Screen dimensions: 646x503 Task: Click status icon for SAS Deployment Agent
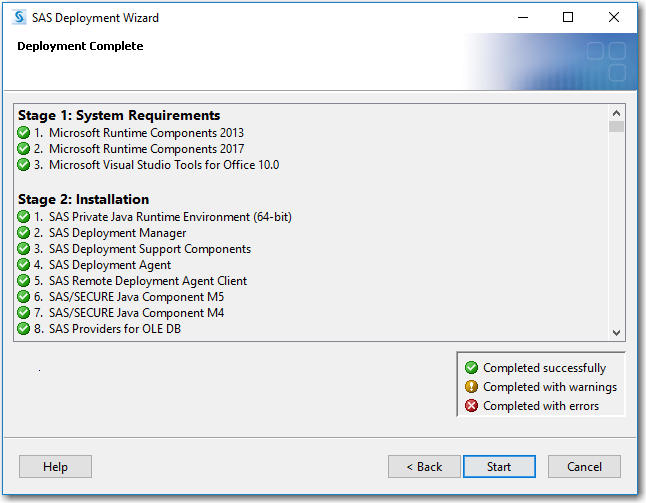point(24,265)
